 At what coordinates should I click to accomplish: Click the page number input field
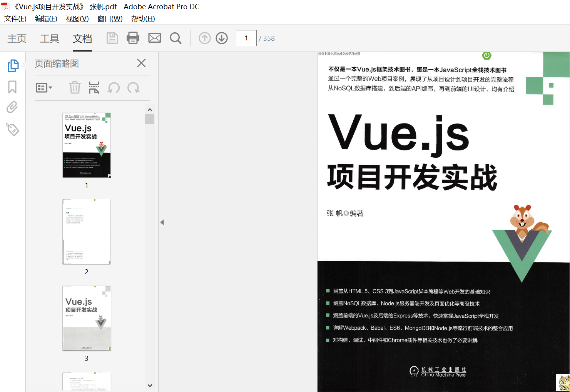coord(246,38)
